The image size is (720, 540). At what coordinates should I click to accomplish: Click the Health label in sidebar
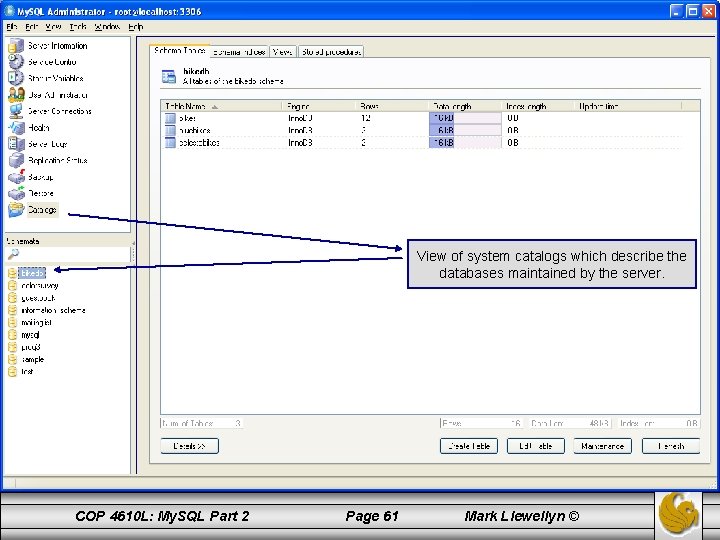(39, 128)
